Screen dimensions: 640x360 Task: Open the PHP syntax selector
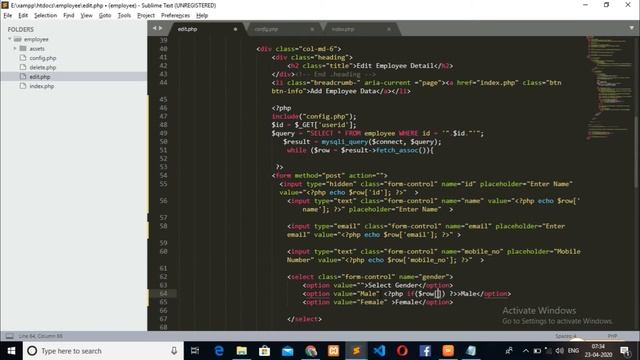612,336
